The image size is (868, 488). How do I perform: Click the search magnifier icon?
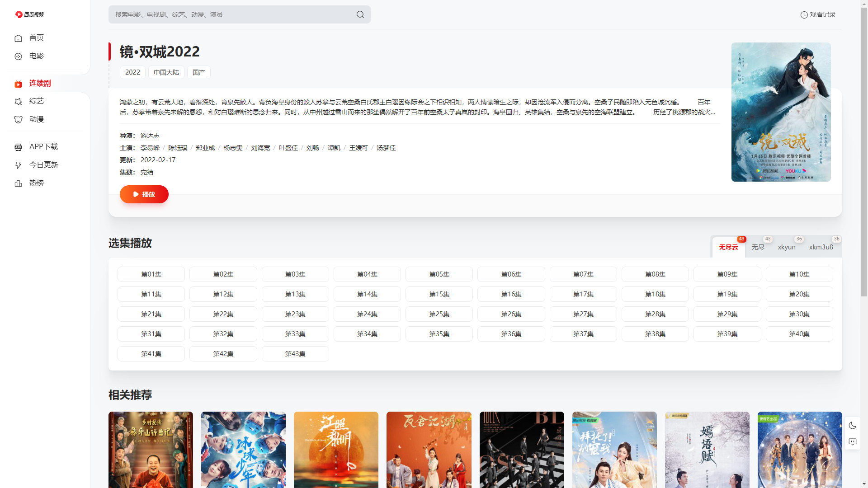(x=360, y=14)
